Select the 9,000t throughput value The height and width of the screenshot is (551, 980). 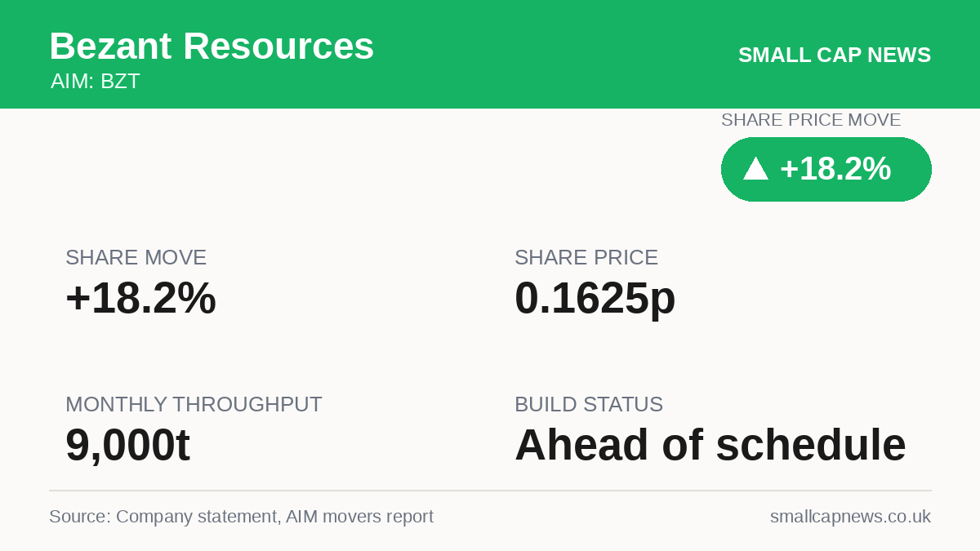pos(127,446)
